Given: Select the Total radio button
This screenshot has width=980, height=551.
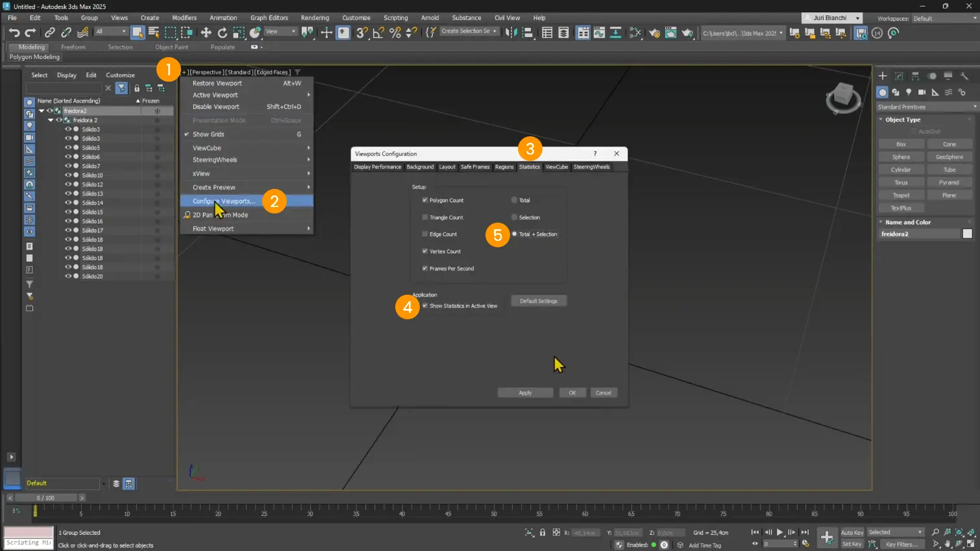Looking at the screenshot, I should [x=514, y=200].
